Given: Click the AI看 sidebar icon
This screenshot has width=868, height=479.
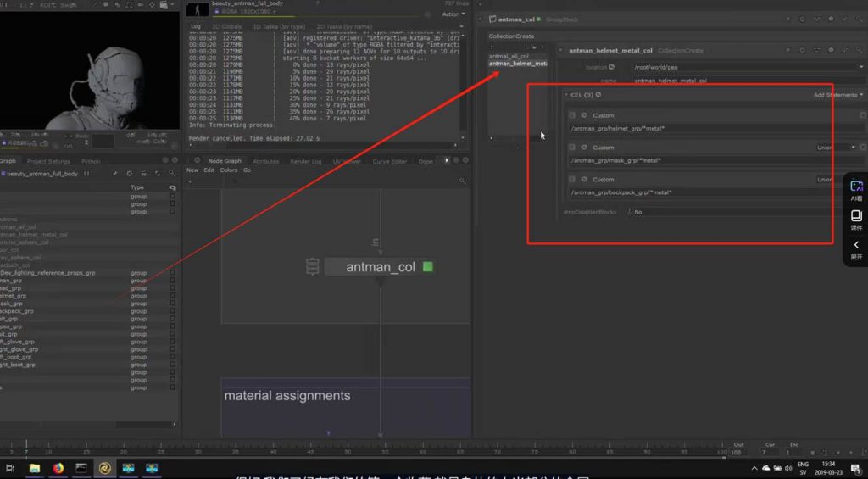Looking at the screenshot, I should click(856, 189).
